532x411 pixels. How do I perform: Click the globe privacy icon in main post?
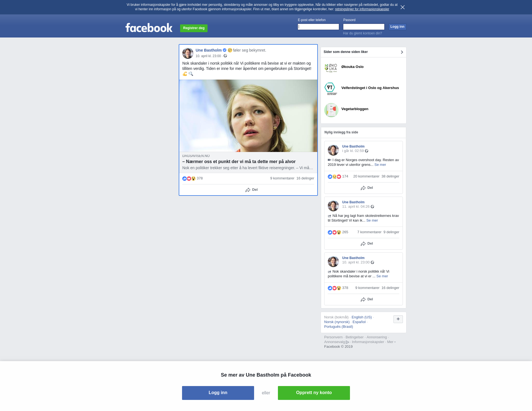point(225,56)
